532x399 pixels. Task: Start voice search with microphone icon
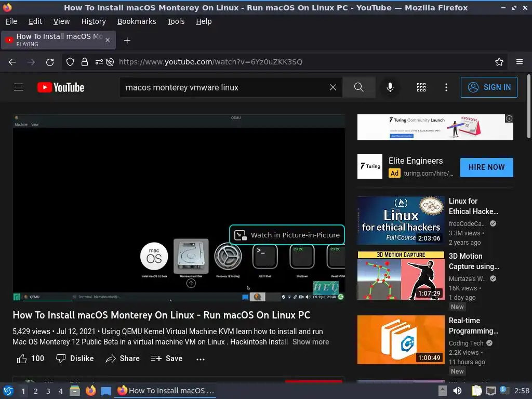[x=390, y=87]
